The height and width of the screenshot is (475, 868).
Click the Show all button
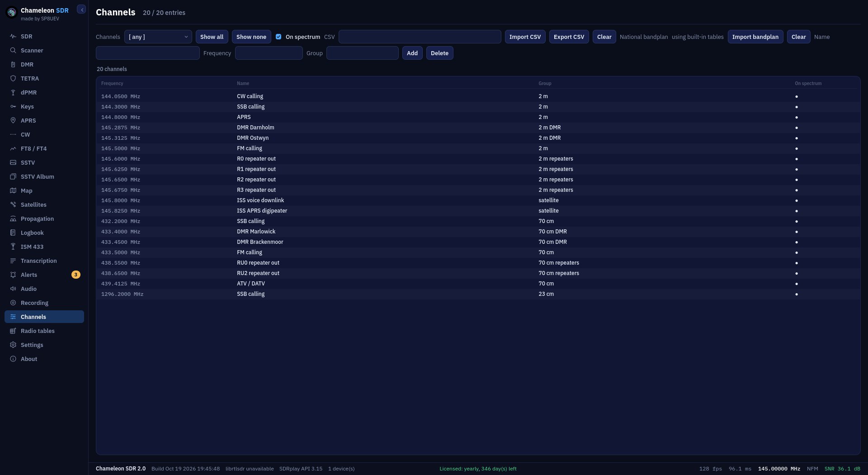coord(212,37)
